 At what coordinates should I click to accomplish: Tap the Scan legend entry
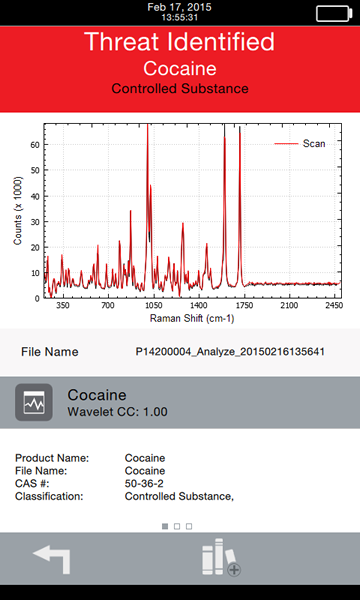[300, 143]
